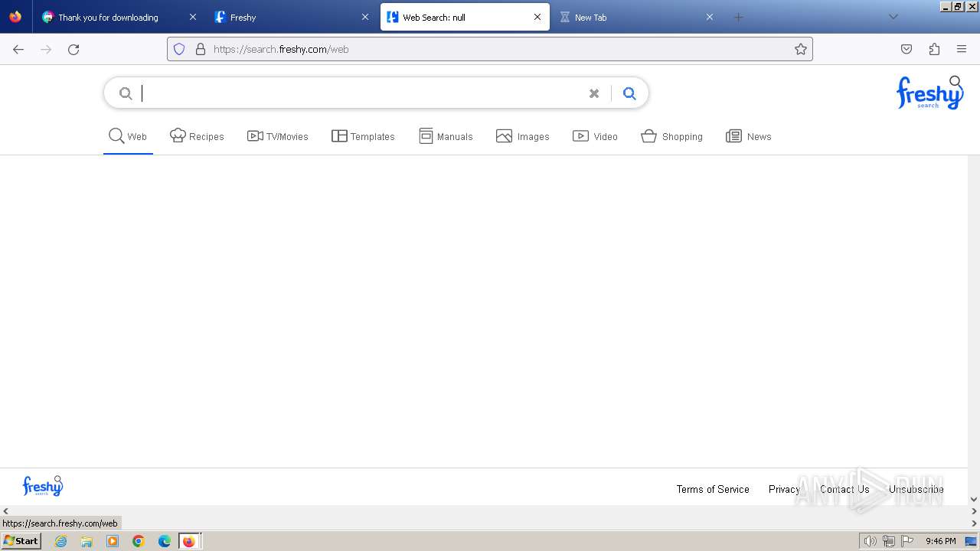This screenshot has height=551, width=980.
Task: Select the Firefox taskbar button
Action: coord(190,541)
